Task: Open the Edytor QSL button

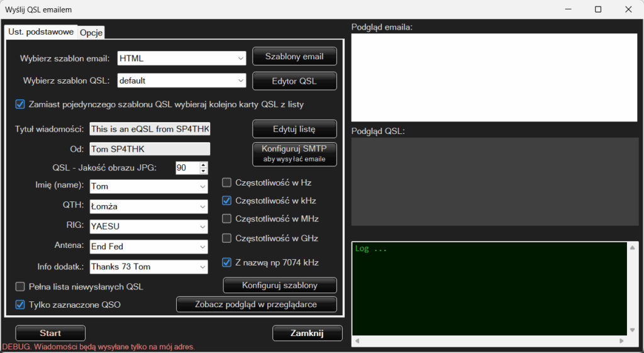Action: [294, 81]
